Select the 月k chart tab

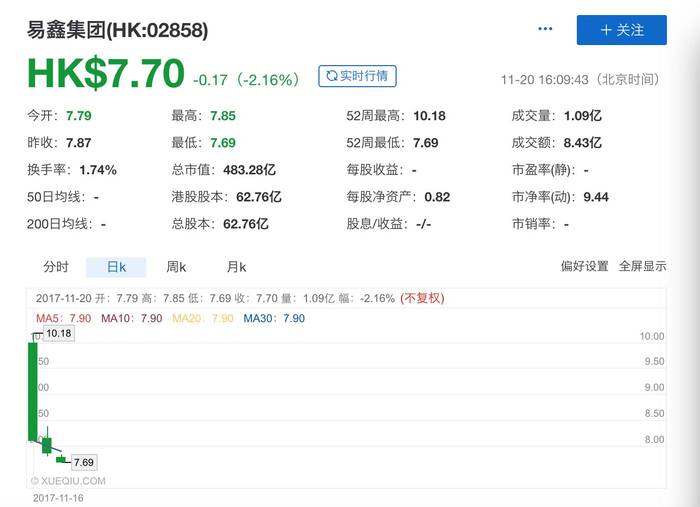tap(236, 267)
